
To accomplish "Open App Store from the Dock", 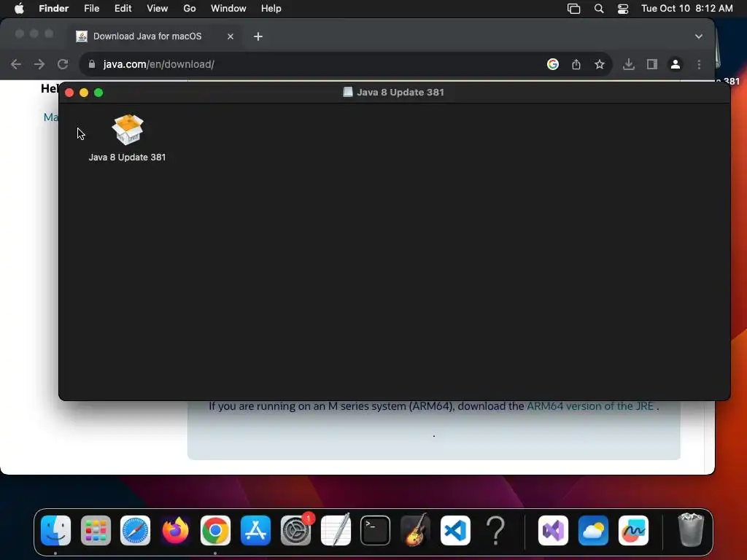I will 255,531.
